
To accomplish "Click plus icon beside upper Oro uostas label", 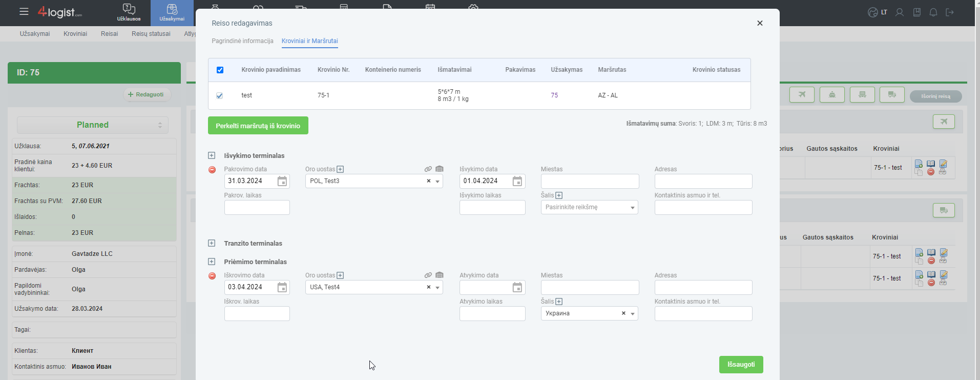I will [340, 169].
